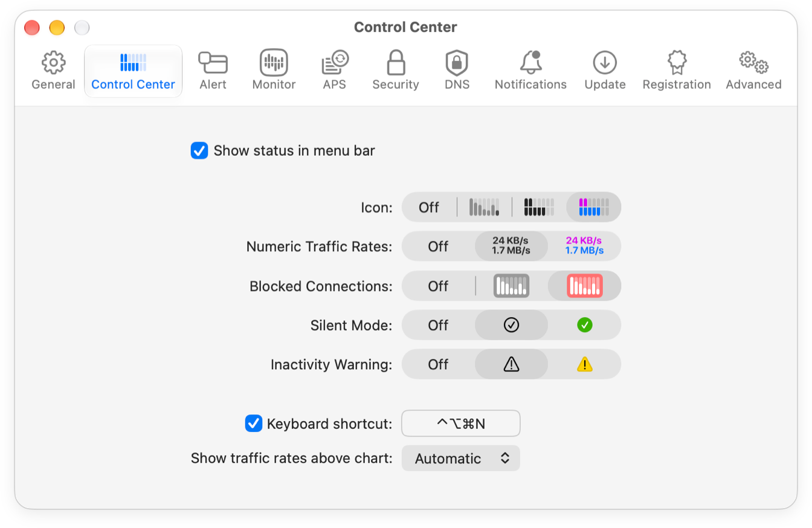Open the Show traffic rates above chart dropdown
This screenshot has width=812, height=528.
pos(461,459)
